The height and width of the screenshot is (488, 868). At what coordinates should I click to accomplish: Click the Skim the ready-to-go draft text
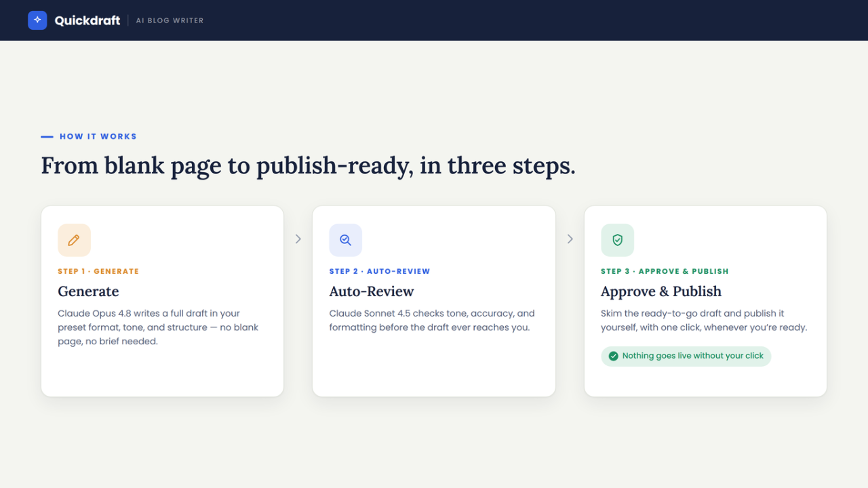[704, 321]
